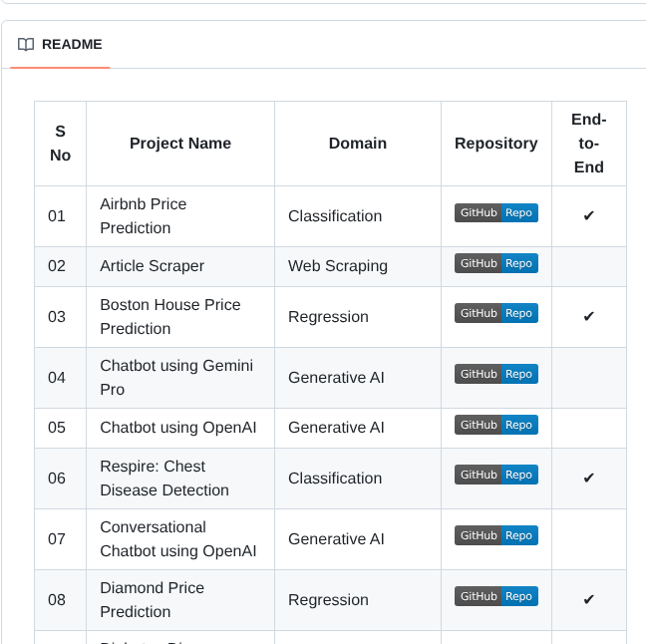The width and height of the screenshot is (646, 644).
Task: Click GitHub Repo badge for Boston House Price
Action: tap(496, 313)
